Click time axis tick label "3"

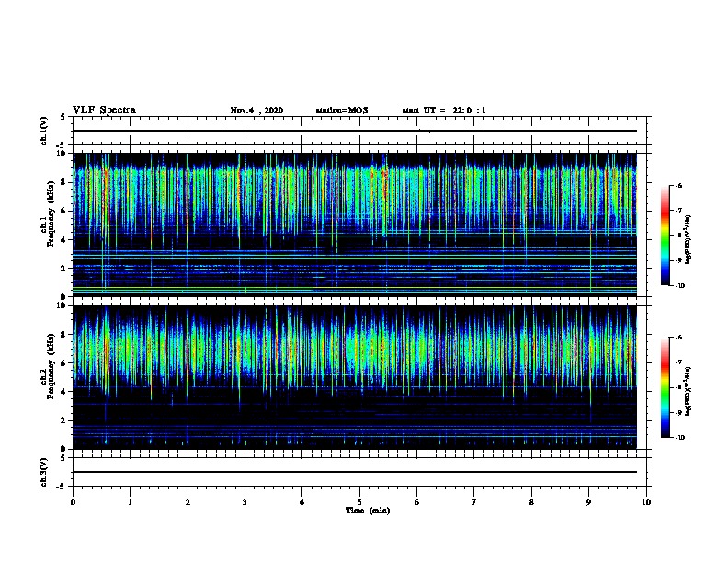(245, 501)
